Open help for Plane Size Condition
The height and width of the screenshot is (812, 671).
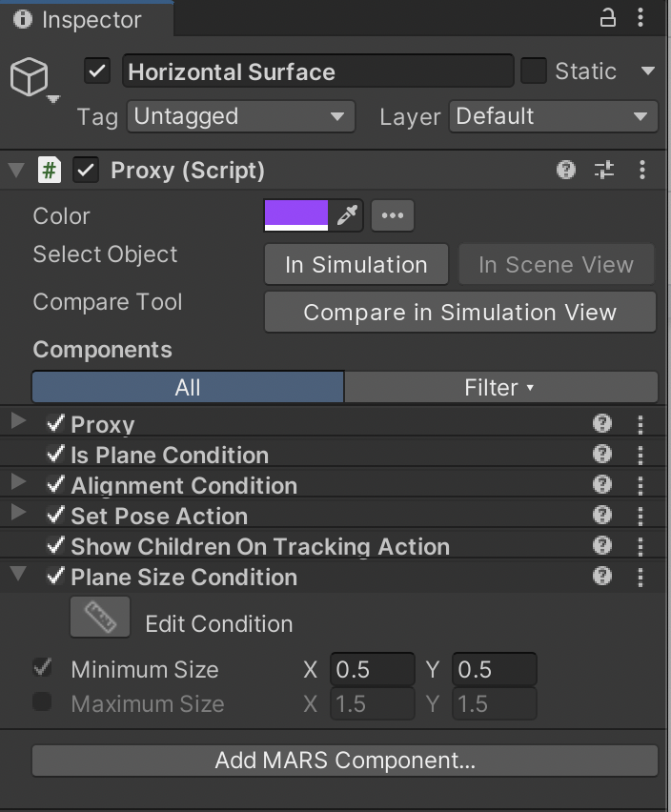602,576
